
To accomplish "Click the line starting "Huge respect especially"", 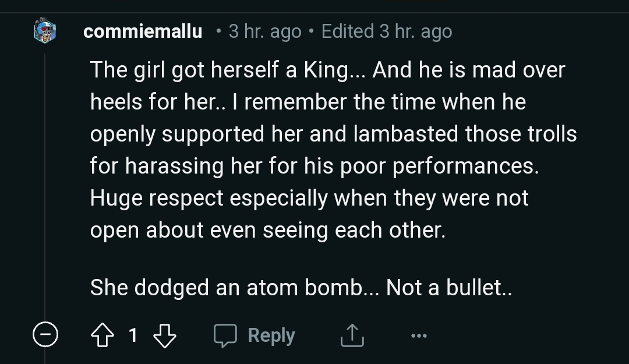I will click(x=309, y=198).
